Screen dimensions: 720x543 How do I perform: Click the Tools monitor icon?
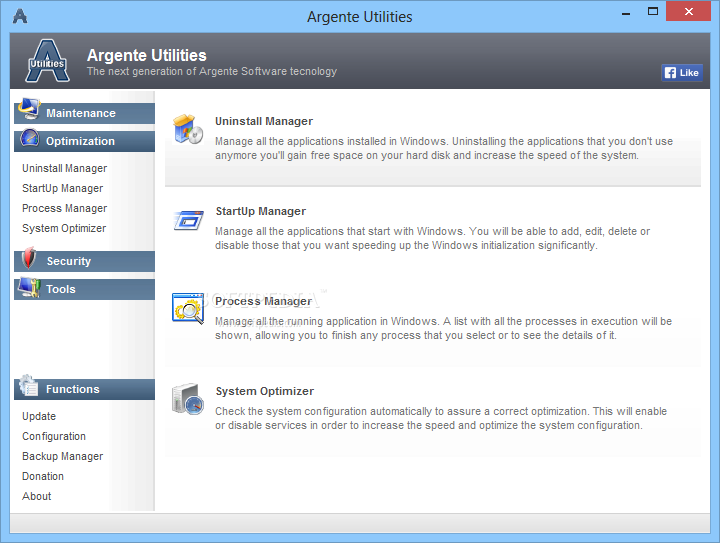tap(29, 287)
